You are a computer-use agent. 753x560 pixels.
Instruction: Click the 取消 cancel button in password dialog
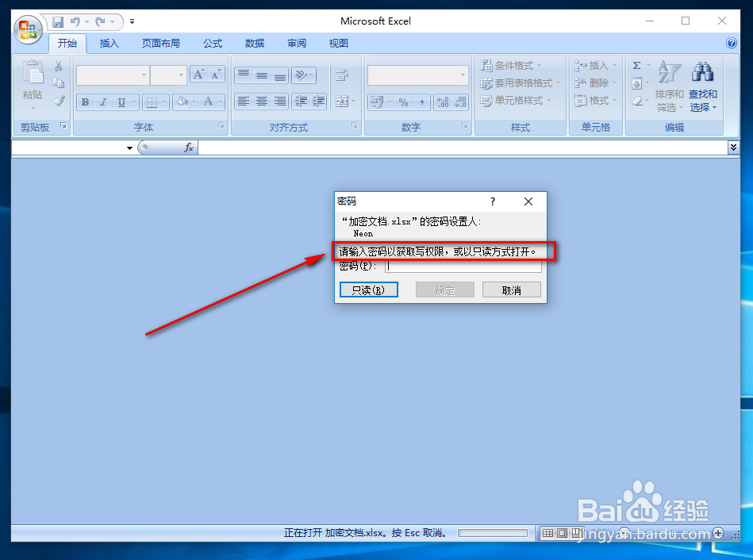pos(512,290)
